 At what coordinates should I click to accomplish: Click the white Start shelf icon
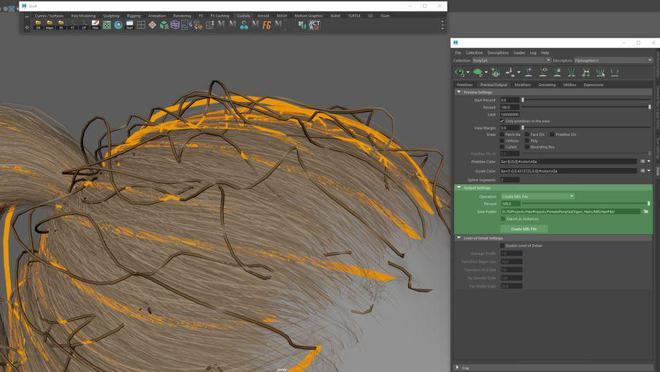click(x=130, y=25)
